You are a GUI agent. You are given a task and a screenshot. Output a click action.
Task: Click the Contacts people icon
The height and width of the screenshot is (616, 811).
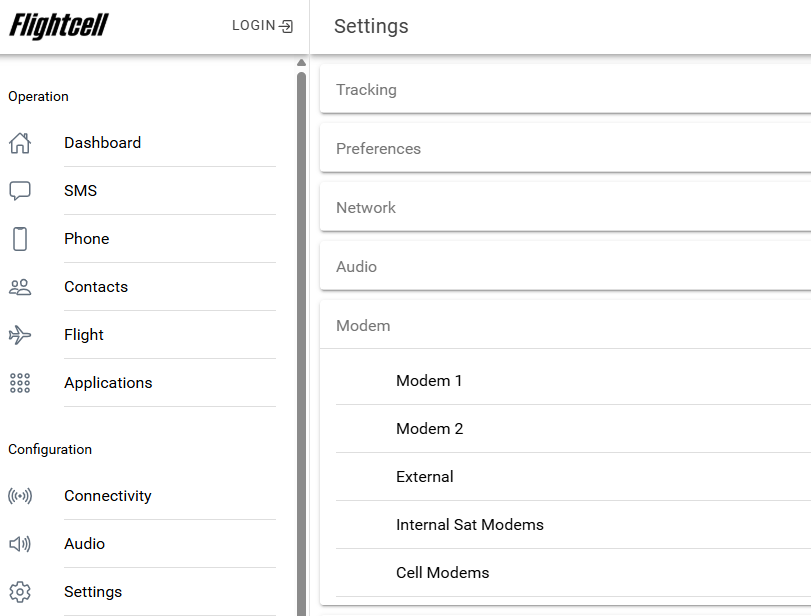coord(20,287)
